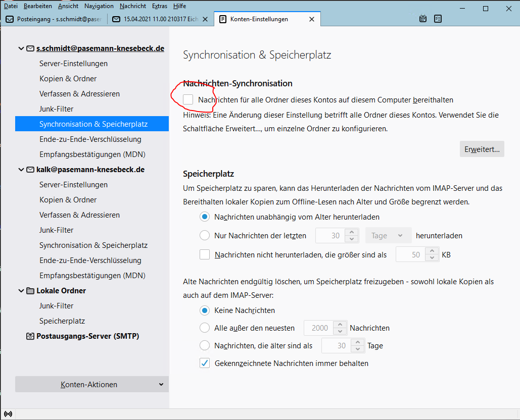The height and width of the screenshot is (420, 520).
Task: Open the Konten-Aktionen dropdown
Action: [x=92, y=384]
